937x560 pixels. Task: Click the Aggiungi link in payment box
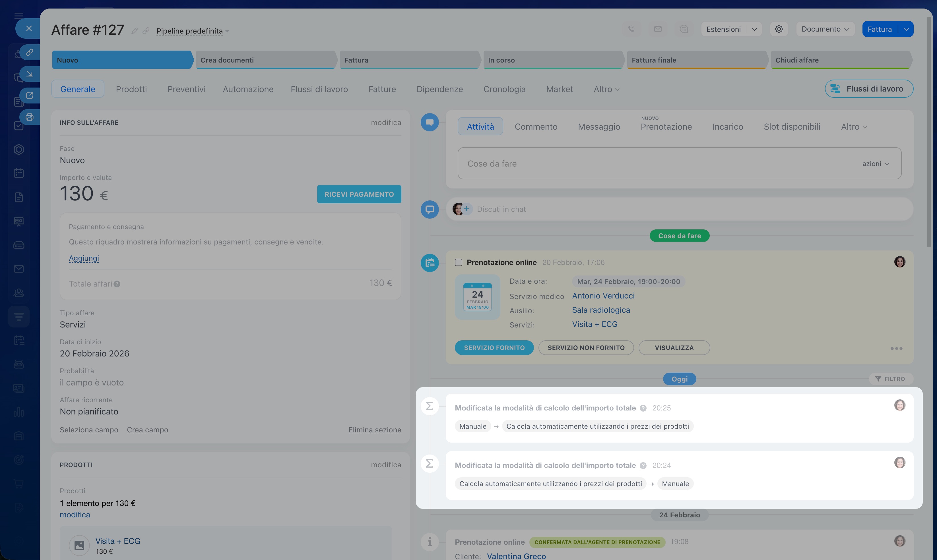pyautogui.click(x=84, y=258)
